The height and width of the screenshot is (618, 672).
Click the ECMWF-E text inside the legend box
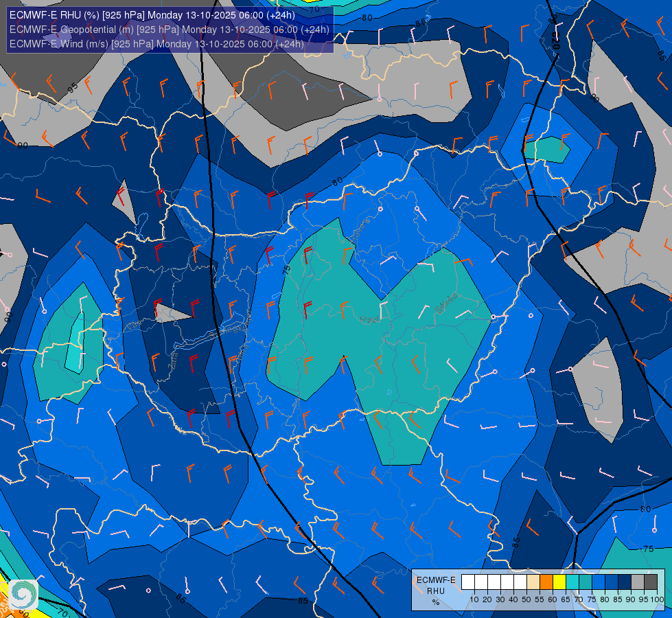436,580
